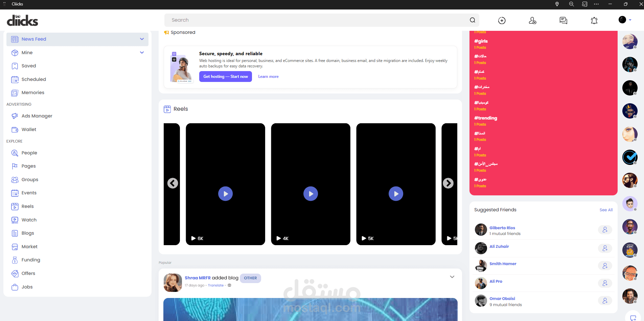The height and width of the screenshot is (321, 644).
Task: Click the Jobs briefcase icon
Action: [x=15, y=287]
